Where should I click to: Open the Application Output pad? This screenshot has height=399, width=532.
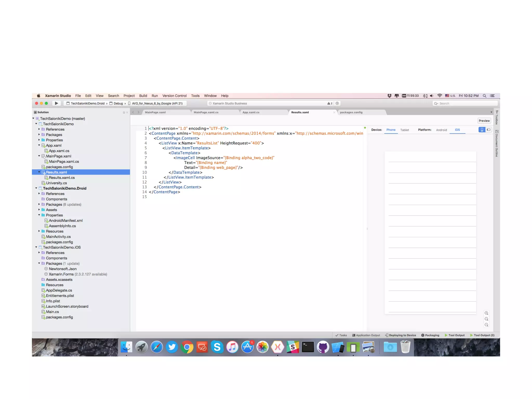(x=366, y=335)
